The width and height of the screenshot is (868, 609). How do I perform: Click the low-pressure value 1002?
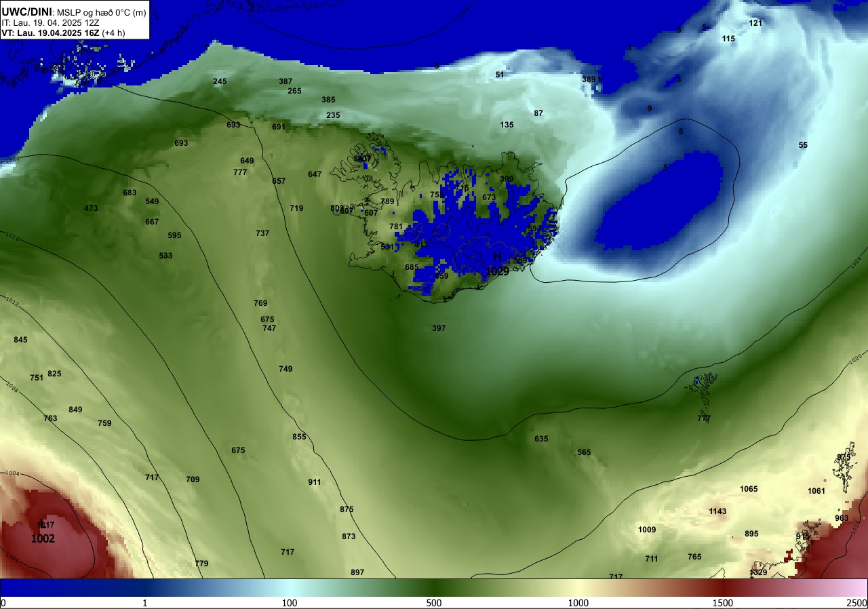pyautogui.click(x=43, y=538)
